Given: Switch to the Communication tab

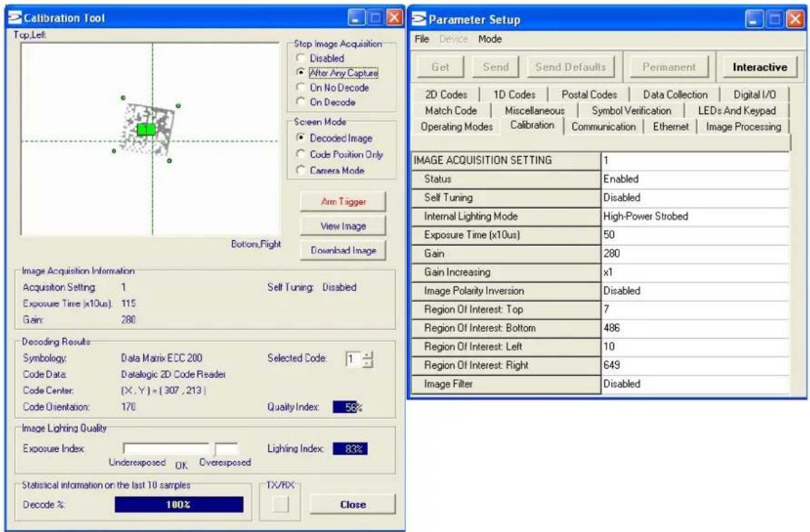Looking at the screenshot, I should (604, 126).
